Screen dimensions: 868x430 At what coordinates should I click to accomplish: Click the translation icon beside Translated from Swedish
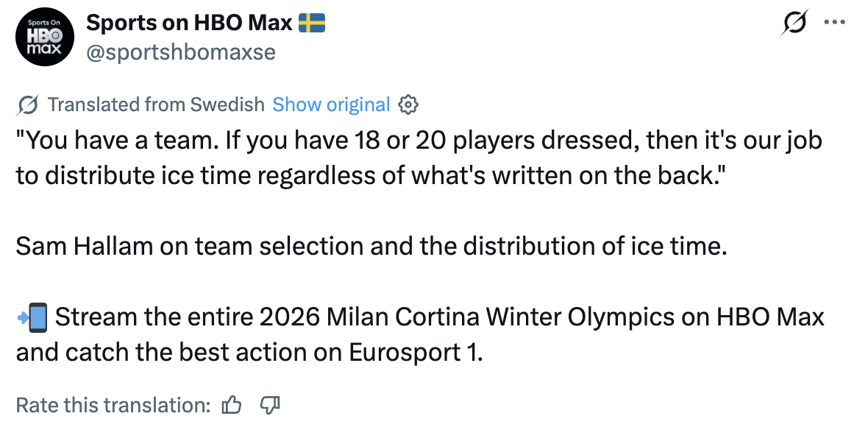[27, 105]
